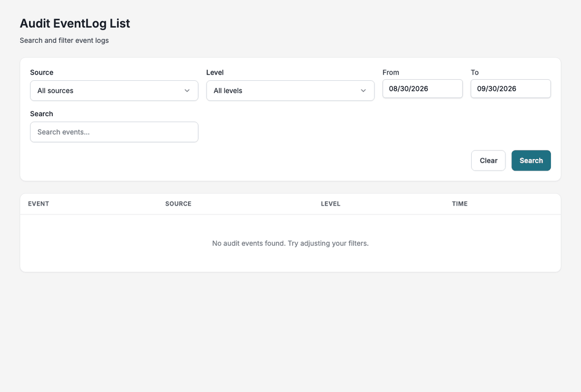The image size is (581, 392).
Task: Click the From field label
Action: 391,72
